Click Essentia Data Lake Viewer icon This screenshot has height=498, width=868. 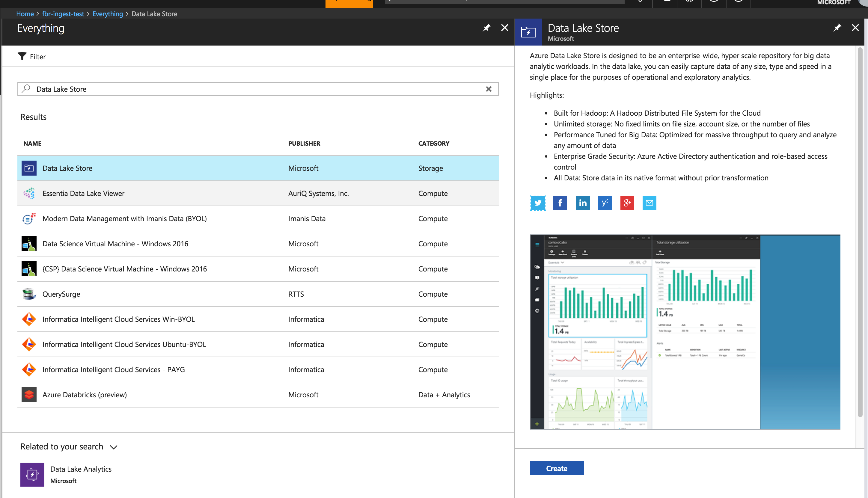pyautogui.click(x=29, y=193)
